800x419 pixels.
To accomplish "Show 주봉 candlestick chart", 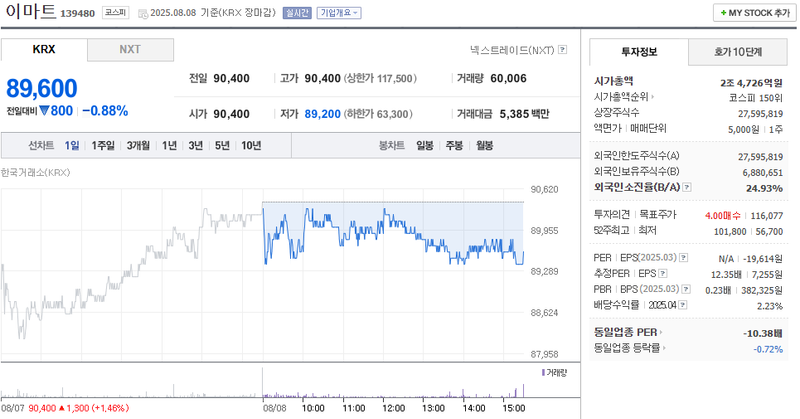I will pyautogui.click(x=454, y=145).
